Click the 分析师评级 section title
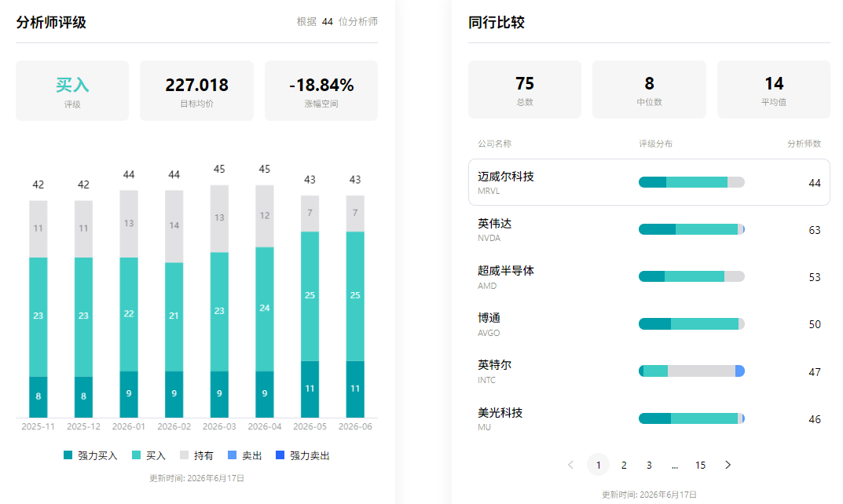 (x=51, y=22)
